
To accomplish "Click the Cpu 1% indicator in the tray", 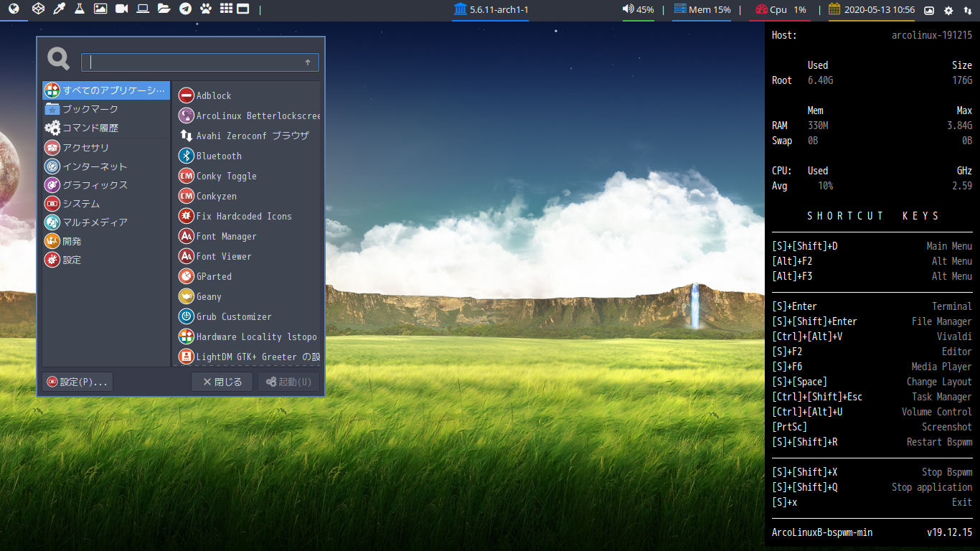I will click(x=781, y=9).
